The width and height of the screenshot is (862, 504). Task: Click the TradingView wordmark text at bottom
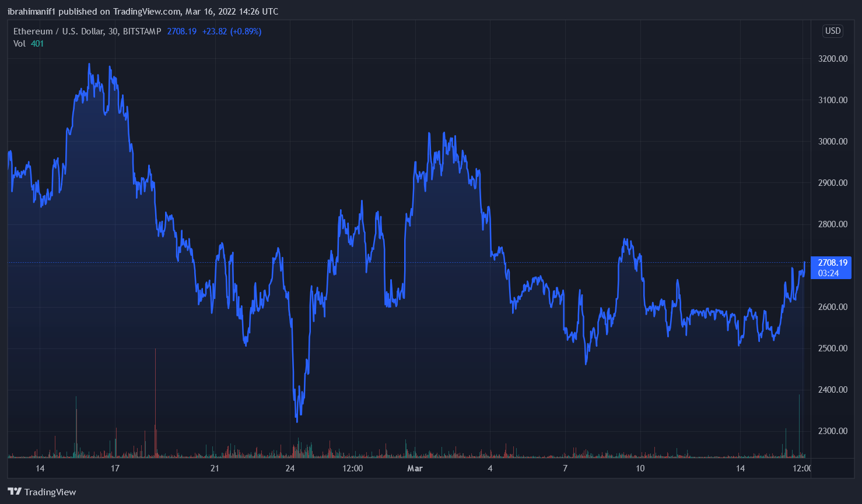(x=50, y=492)
